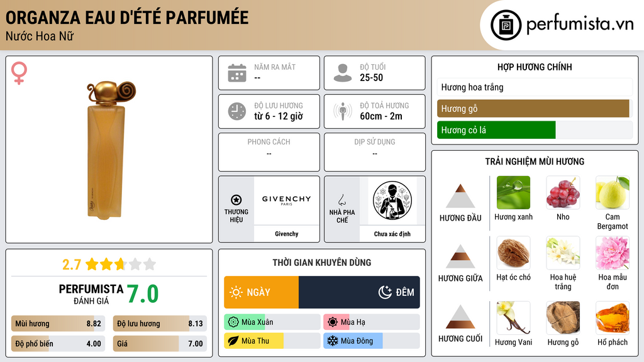Image resolution: width=644 pixels, height=362 pixels.
Task: Click the Mùa Thu season bar
Action: (272, 341)
